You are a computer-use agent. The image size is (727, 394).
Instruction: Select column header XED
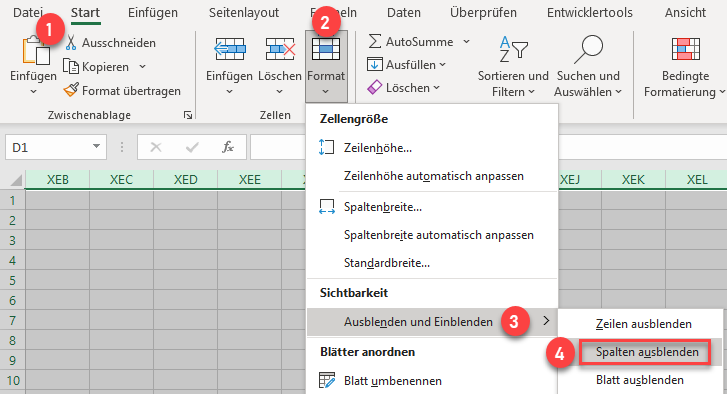pyautogui.click(x=185, y=179)
